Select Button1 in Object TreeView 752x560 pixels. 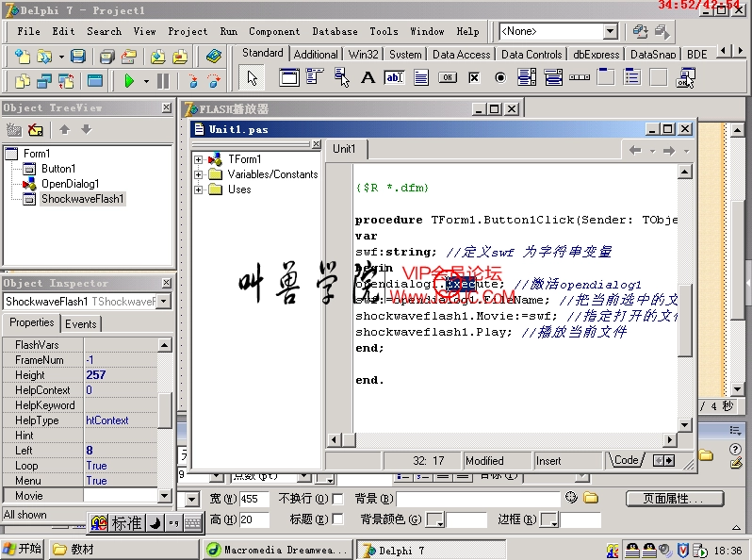58,169
